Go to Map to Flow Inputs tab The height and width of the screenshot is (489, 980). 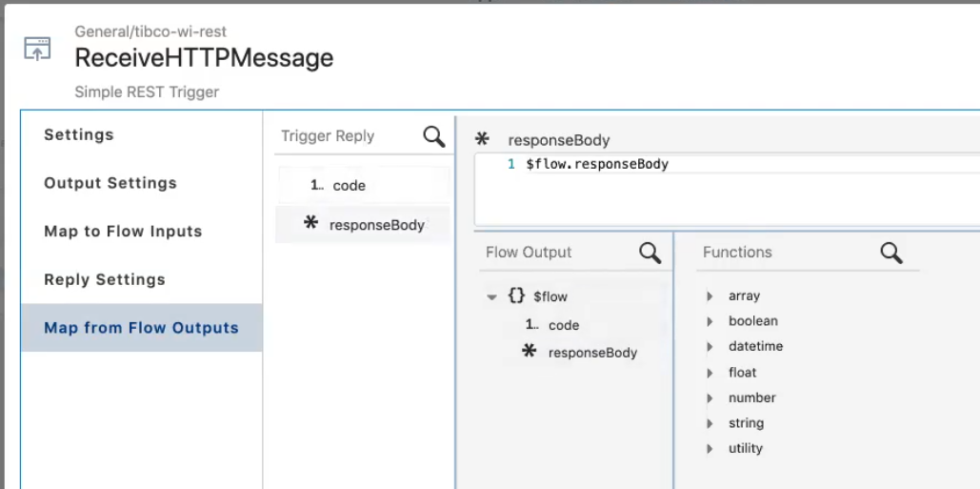(x=123, y=232)
